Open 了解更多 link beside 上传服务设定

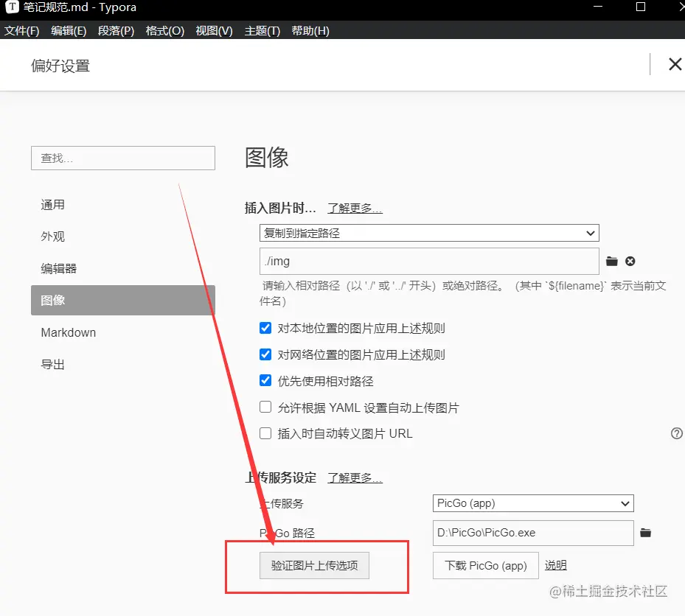pyautogui.click(x=355, y=478)
